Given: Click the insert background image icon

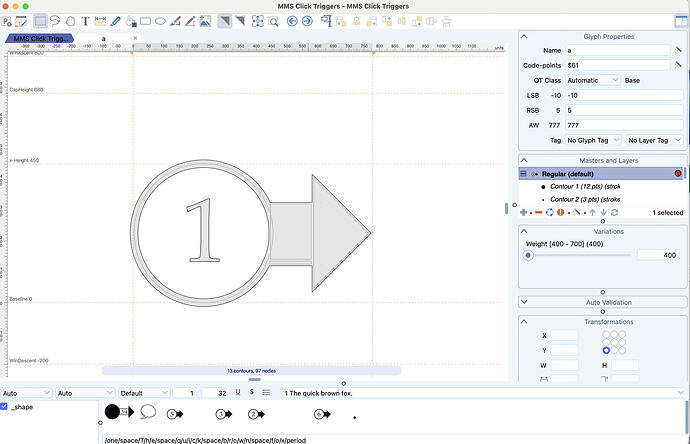Looking at the screenshot, I should coord(205,21).
